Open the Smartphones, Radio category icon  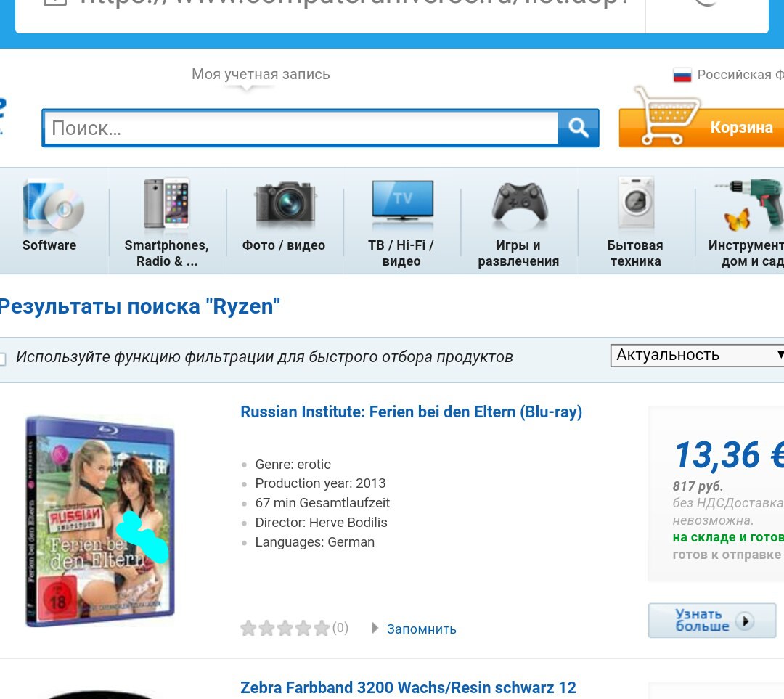[166, 204]
